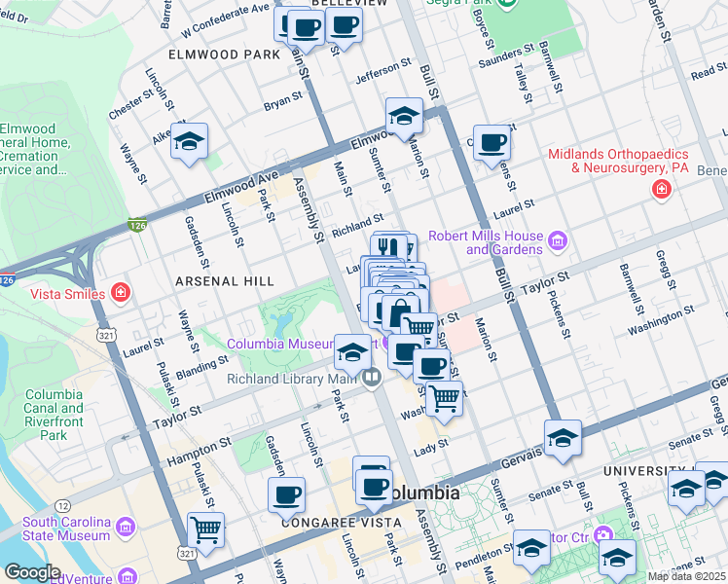This screenshot has width=728, height=584.
Task: Click the CONGAREE VISTA neighborhood label
Action: click(x=342, y=524)
